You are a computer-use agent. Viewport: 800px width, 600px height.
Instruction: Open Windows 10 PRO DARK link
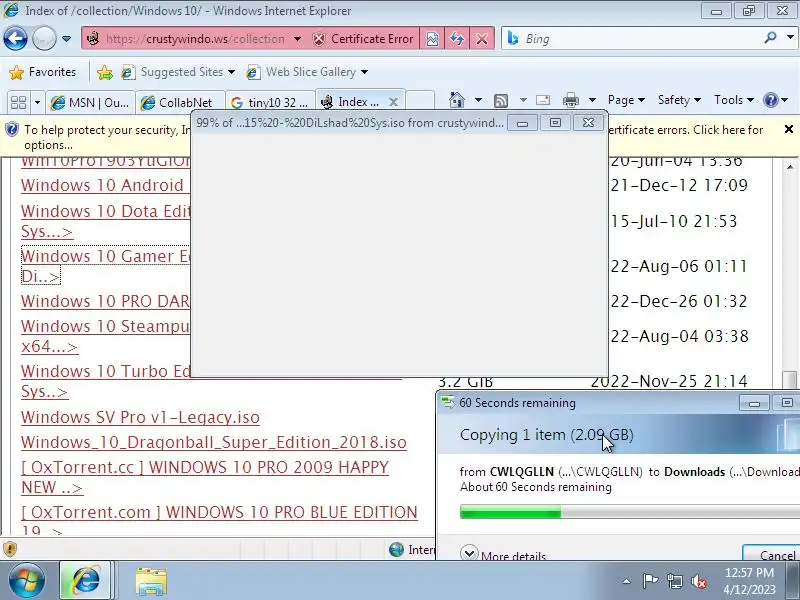click(x=105, y=301)
